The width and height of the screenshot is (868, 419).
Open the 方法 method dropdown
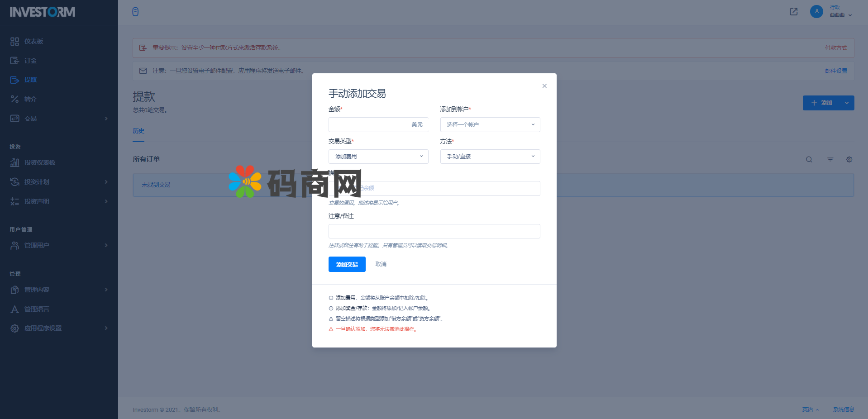pos(490,157)
